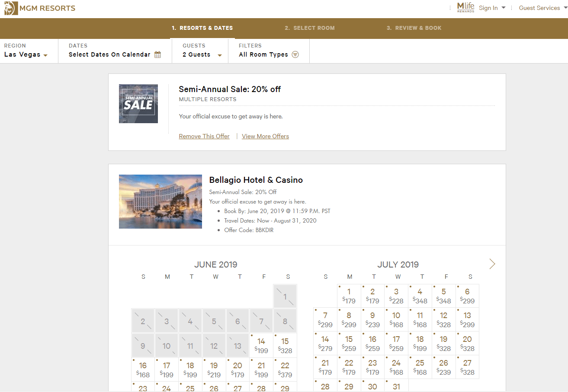Image resolution: width=568 pixels, height=392 pixels.
Task: Select July 9 at $239
Action: tap(372, 319)
